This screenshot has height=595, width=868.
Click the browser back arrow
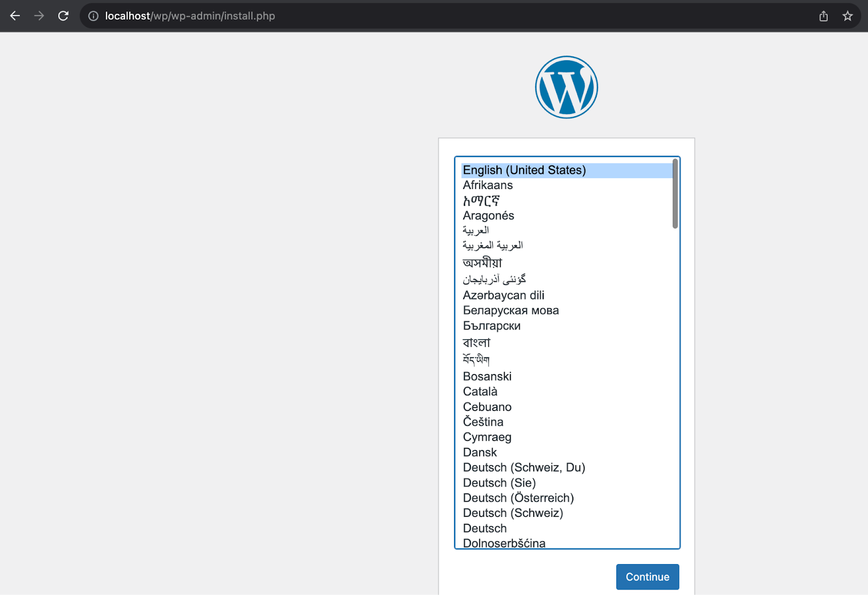click(x=15, y=16)
